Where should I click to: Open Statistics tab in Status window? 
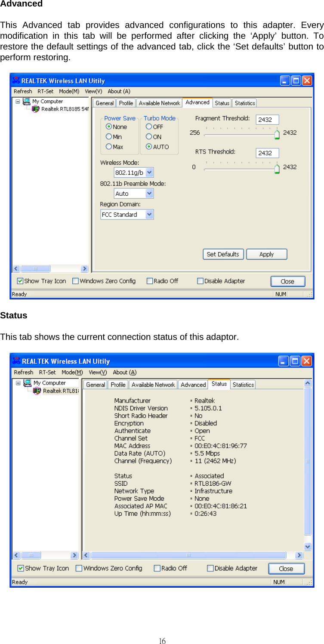pyautogui.click(x=243, y=385)
